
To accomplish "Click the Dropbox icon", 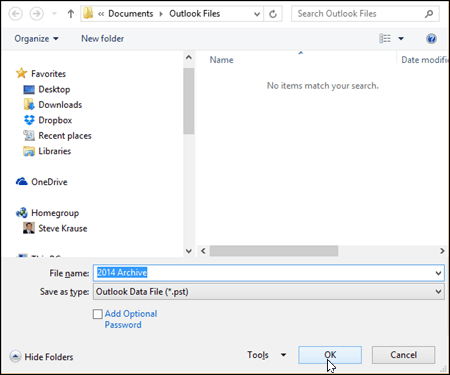I will [x=29, y=120].
